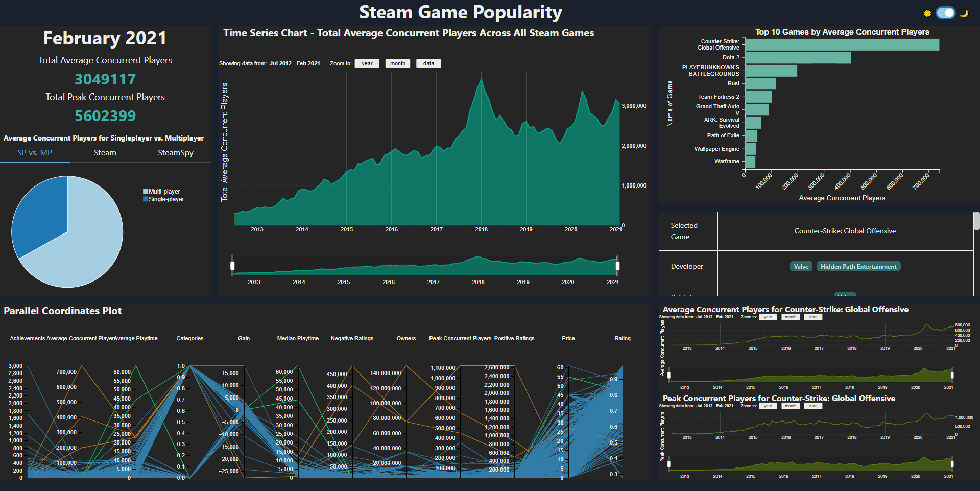
Task: Click the moon dark-mode icon
Action: 964,13
